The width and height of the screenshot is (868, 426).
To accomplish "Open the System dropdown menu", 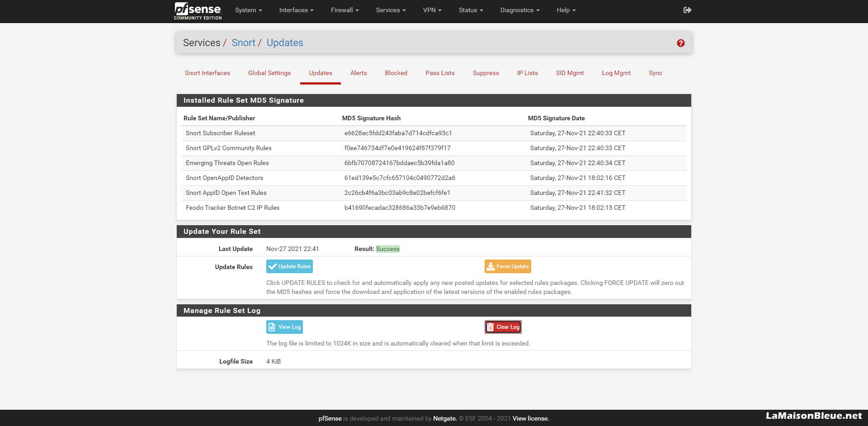I will click(248, 10).
